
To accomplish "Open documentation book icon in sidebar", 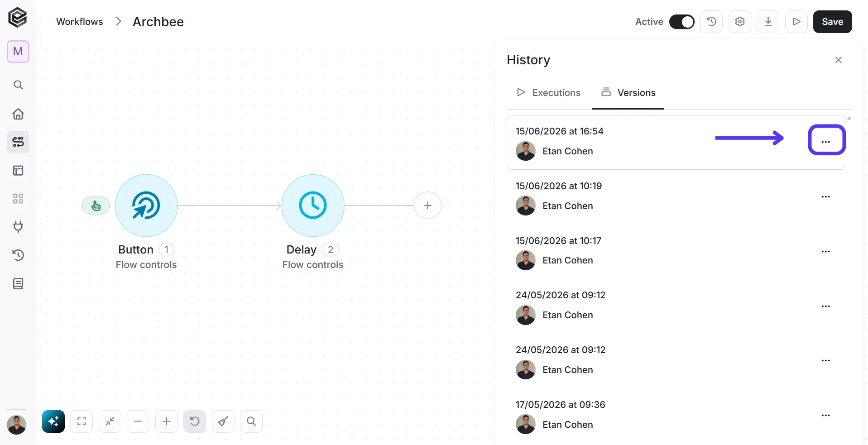I will pyautogui.click(x=18, y=284).
